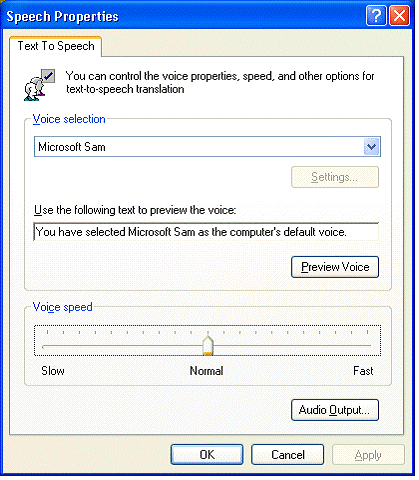Screen dimensions: 419x480
Task: Click the Voice speed group label
Action: point(62,307)
